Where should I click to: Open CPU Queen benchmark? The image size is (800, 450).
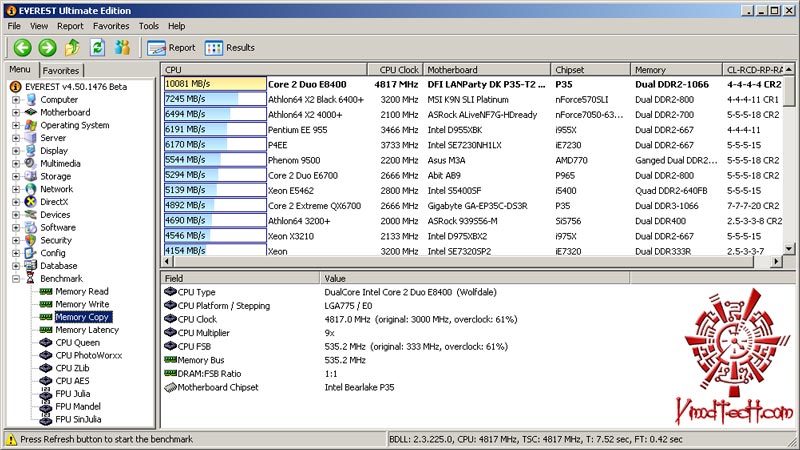tap(78, 342)
